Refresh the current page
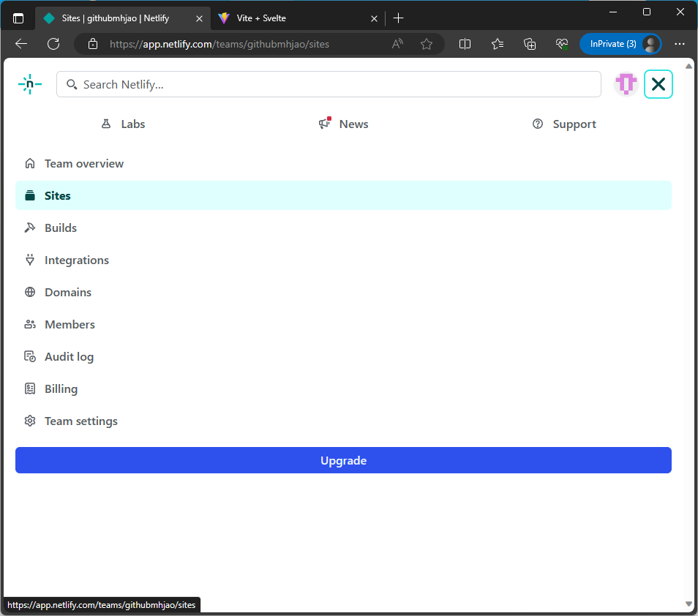This screenshot has width=698, height=616. (x=53, y=44)
